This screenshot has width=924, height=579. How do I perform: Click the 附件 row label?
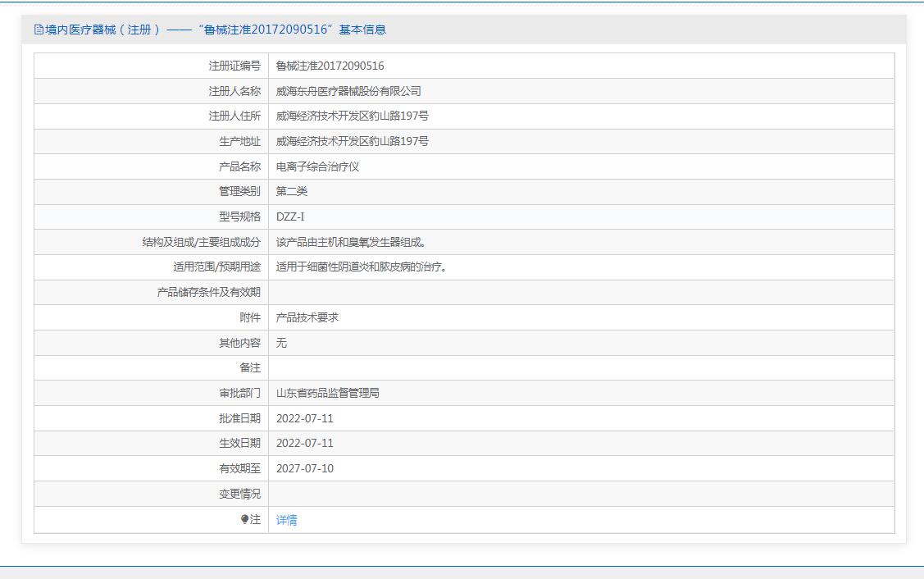250,318
